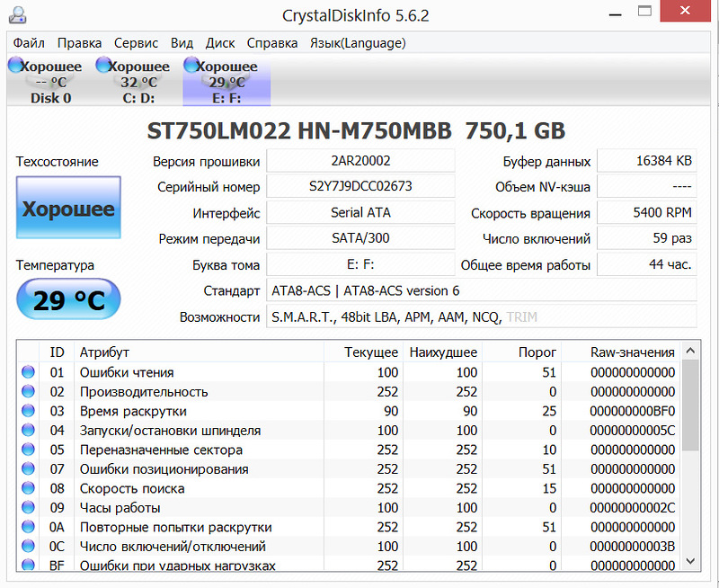The width and height of the screenshot is (719, 588).
Task: Click the status orb for attribute 0A
Action: [29, 527]
